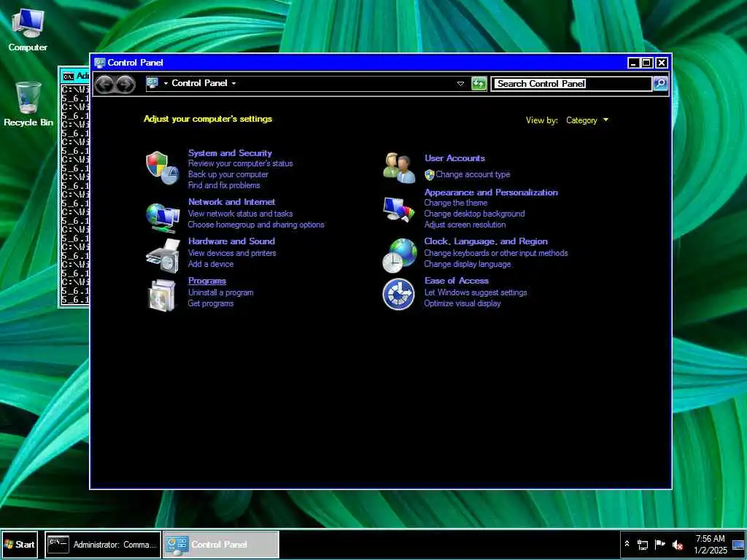The width and height of the screenshot is (747, 560).
Task: Open Network and Internet heading link
Action: click(231, 202)
